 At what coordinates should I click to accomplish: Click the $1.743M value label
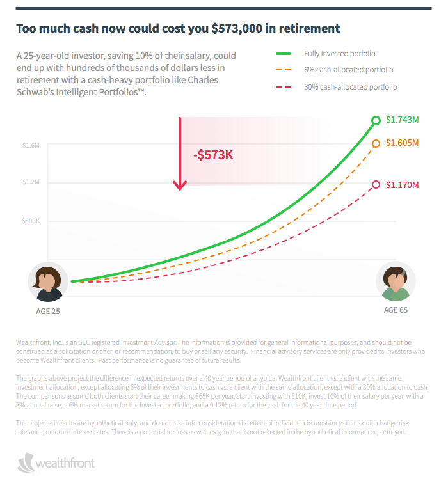coord(403,120)
